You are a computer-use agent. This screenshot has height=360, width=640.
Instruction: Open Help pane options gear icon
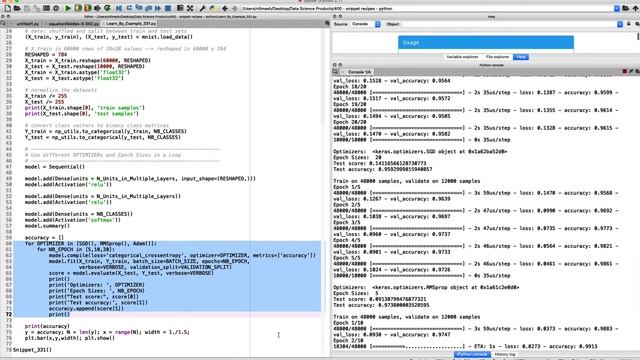click(x=637, y=24)
